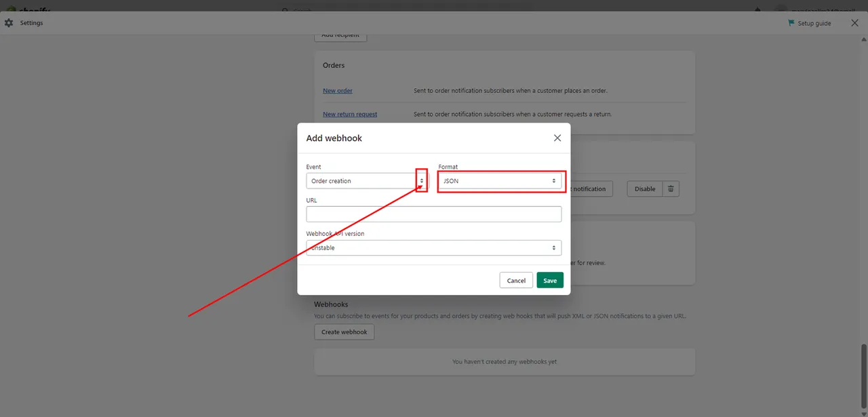Click into the URL input field
The width and height of the screenshot is (868, 417).
tap(433, 214)
